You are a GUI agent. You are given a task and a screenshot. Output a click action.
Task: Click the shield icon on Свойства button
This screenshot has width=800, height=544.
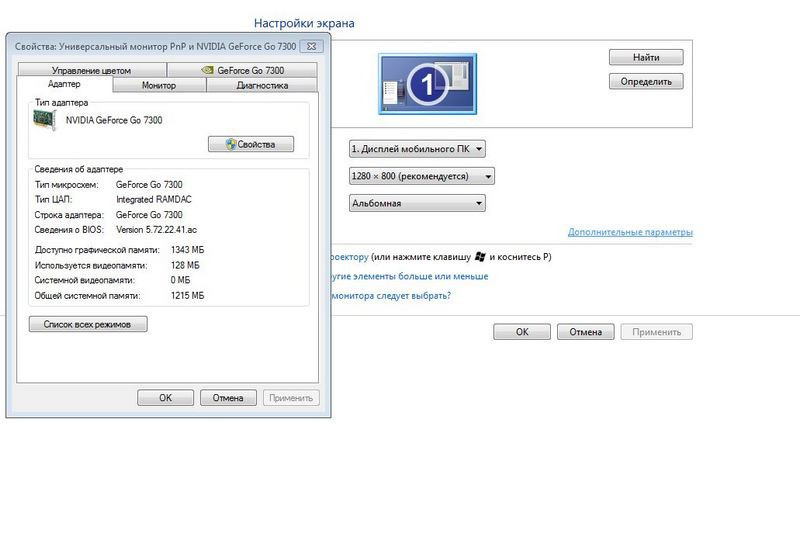coord(231,144)
